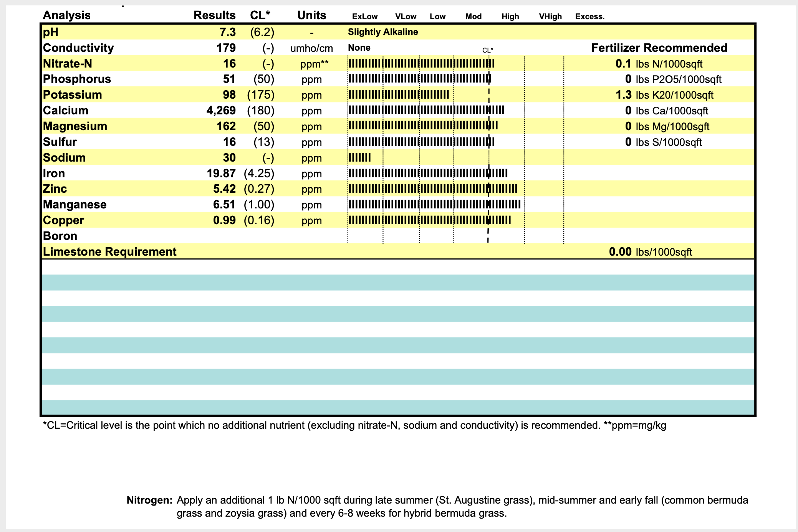Click the Results column header

click(x=214, y=15)
